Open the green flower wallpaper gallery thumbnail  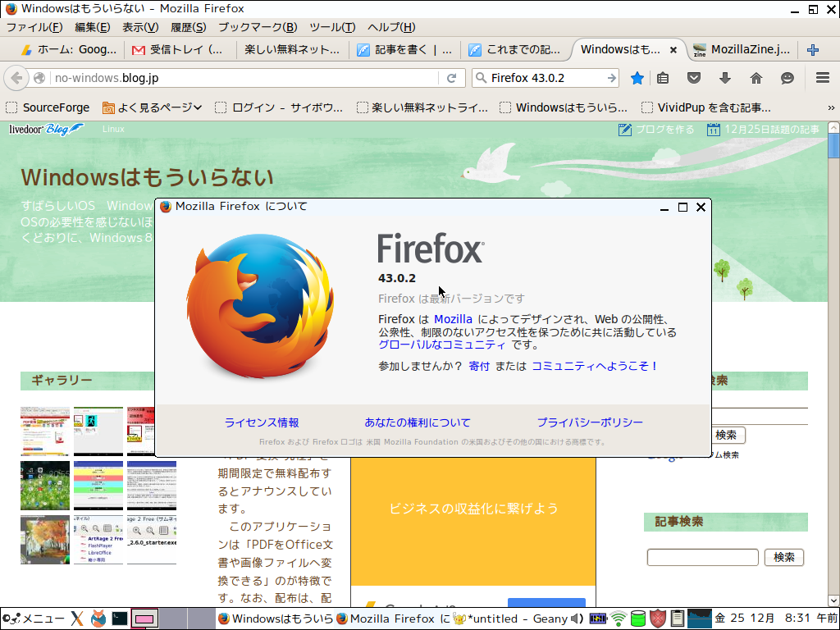[45, 486]
